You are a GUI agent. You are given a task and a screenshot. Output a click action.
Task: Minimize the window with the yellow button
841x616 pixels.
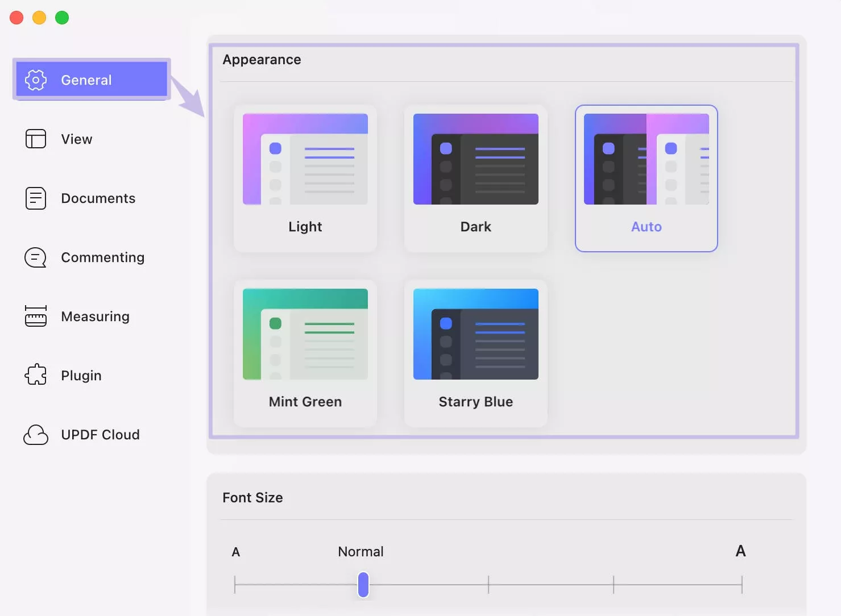coord(39,18)
